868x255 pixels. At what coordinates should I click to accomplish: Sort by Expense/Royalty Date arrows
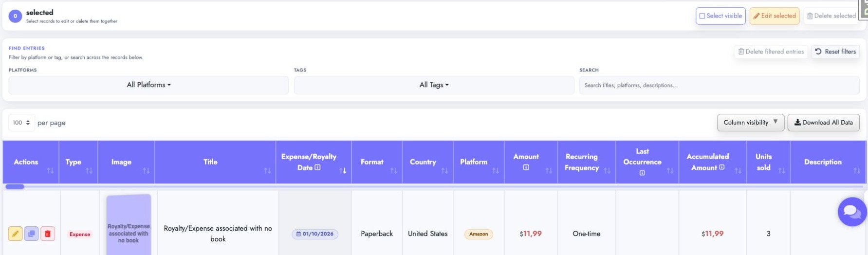tap(343, 171)
